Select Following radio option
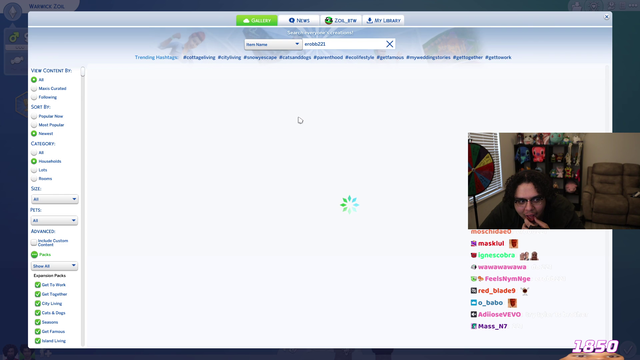 (x=34, y=97)
